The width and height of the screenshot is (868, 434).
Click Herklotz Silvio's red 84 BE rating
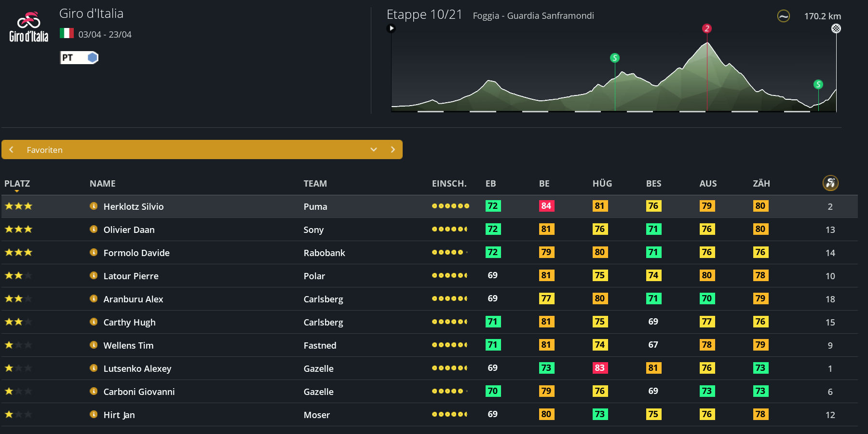[546, 206]
